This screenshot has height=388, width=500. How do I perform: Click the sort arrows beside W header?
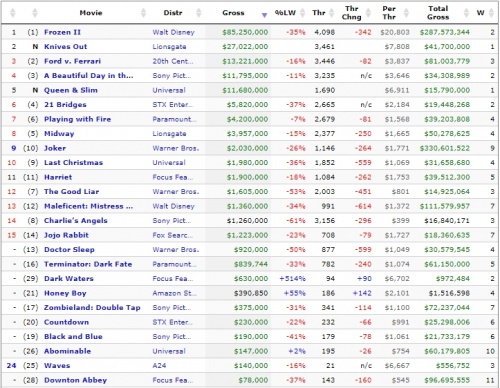(491, 13)
